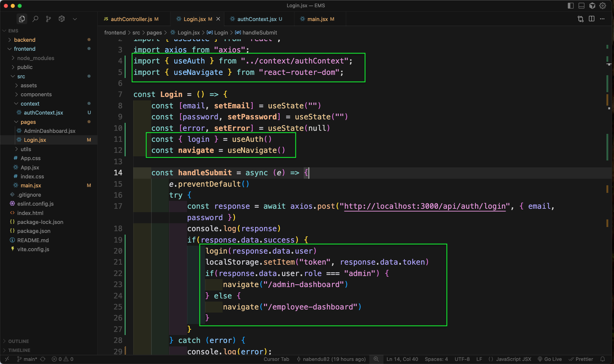614x364 pixels.
Task: Open README.md file
Action: tap(49, 240)
